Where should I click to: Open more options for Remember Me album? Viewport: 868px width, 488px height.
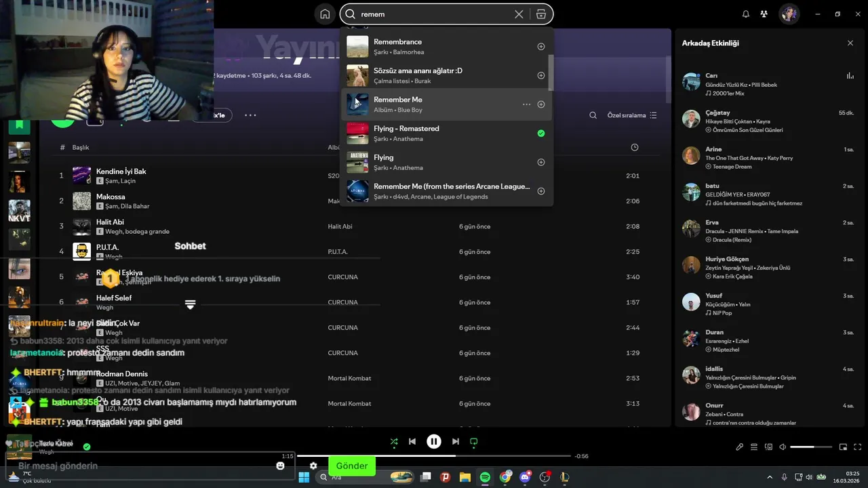pyautogui.click(x=526, y=104)
